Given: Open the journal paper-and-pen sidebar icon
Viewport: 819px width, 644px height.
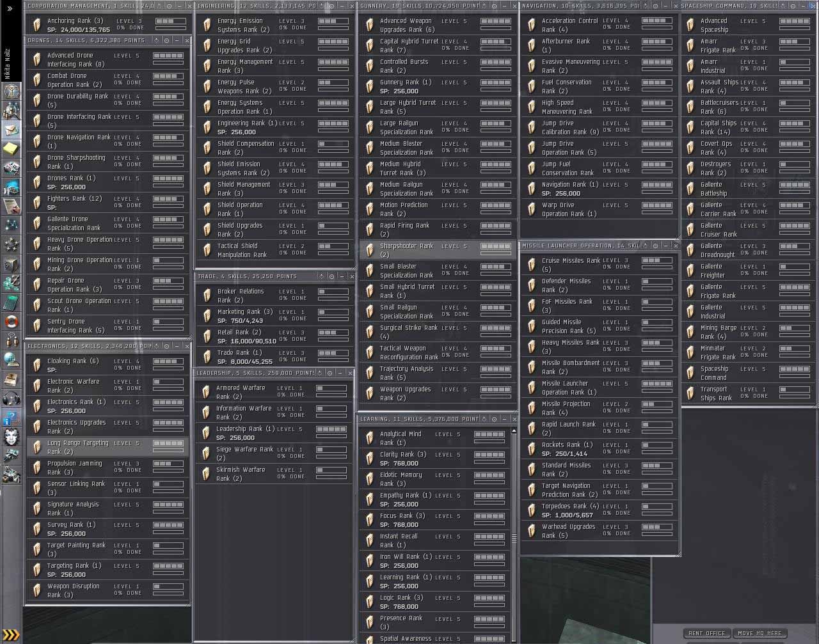Looking at the screenshot, I should point(11,206).
